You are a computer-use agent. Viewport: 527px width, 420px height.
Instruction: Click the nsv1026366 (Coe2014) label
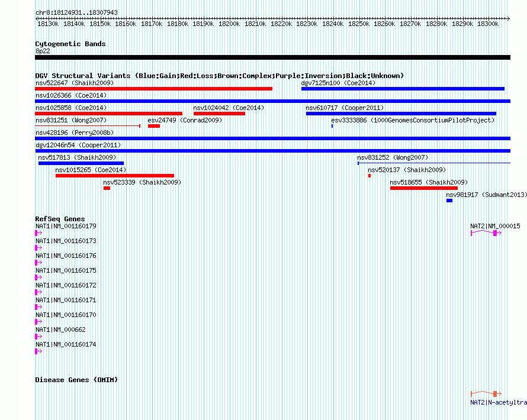point(71,95)
